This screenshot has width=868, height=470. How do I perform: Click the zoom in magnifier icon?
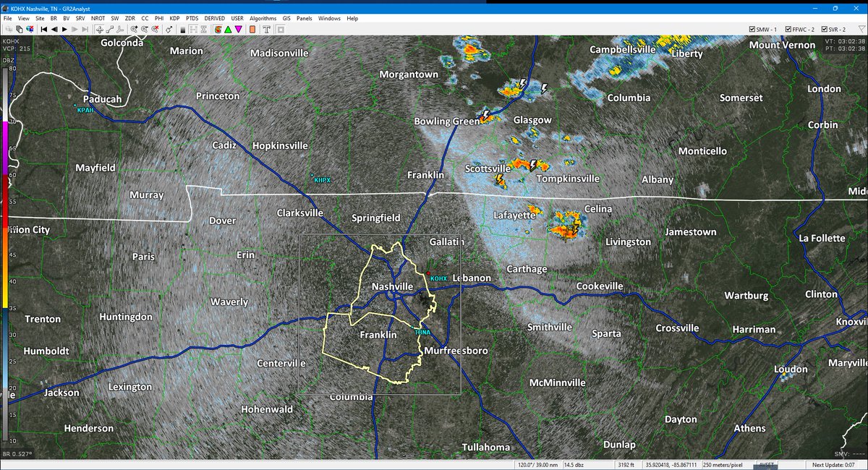[134, 29]
